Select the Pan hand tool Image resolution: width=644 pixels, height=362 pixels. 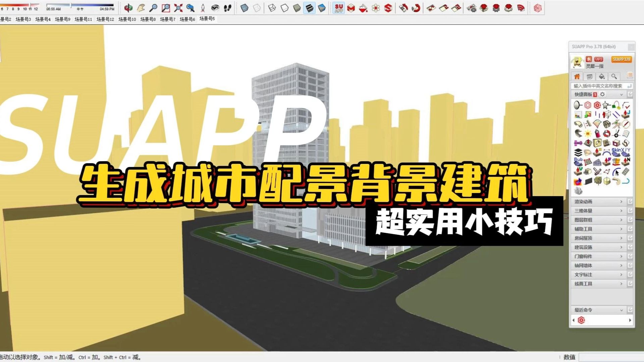pyautogui.click(x=141, y=8)
